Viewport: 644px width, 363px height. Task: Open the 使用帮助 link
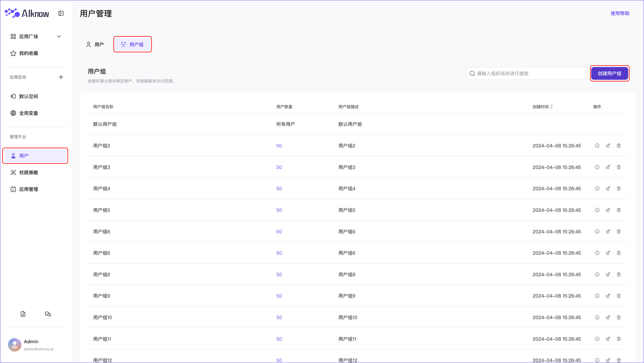coord(620,13)
